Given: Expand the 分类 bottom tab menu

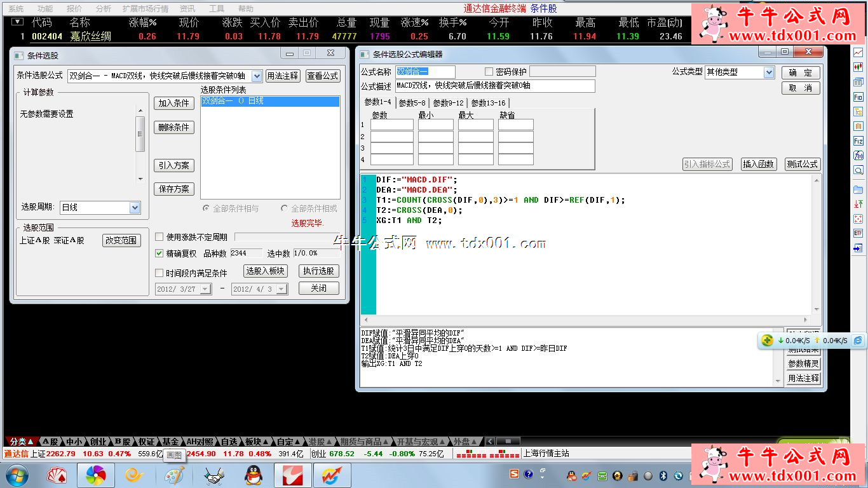Looking at the screenshot, I should click(22, 442).
